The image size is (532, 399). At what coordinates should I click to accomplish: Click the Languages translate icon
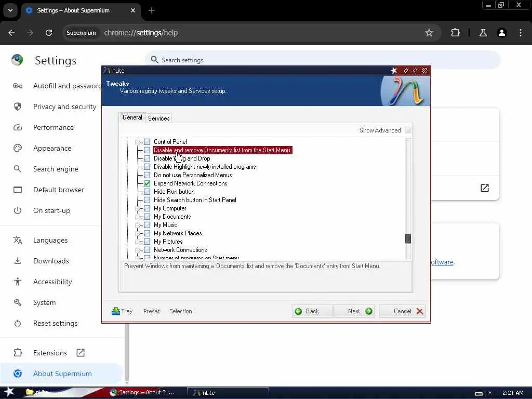click(17, 240)
